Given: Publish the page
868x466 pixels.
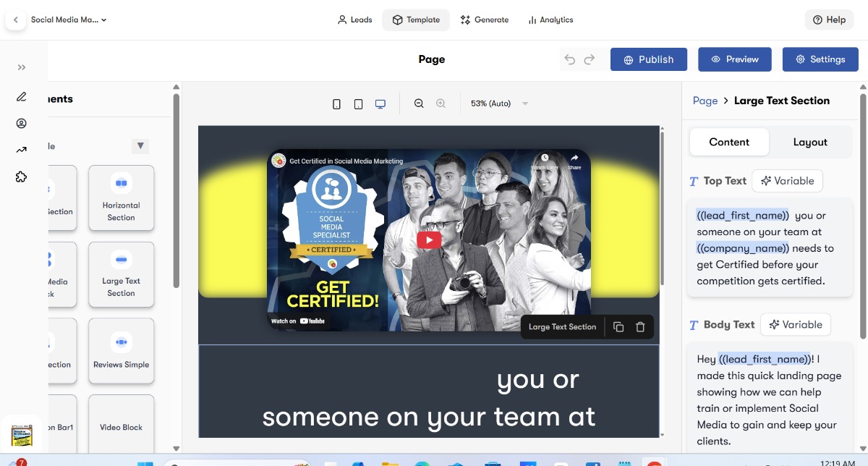Looking at the screenshot, I should tap(648, 59).
